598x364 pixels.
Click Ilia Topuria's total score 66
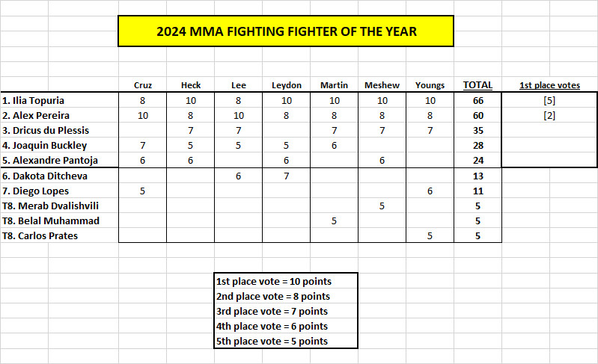(478, 100)
